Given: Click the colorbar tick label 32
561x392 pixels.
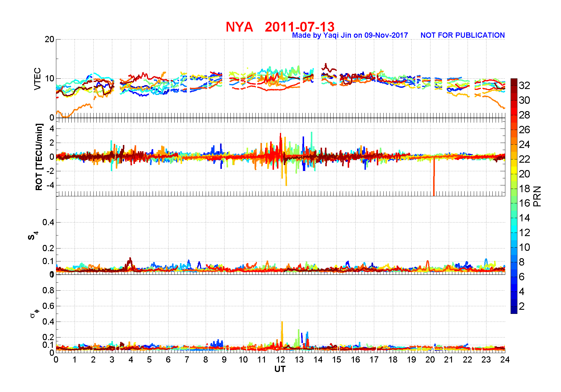Looking at the screenshot, I should click(x=524, y=85).
